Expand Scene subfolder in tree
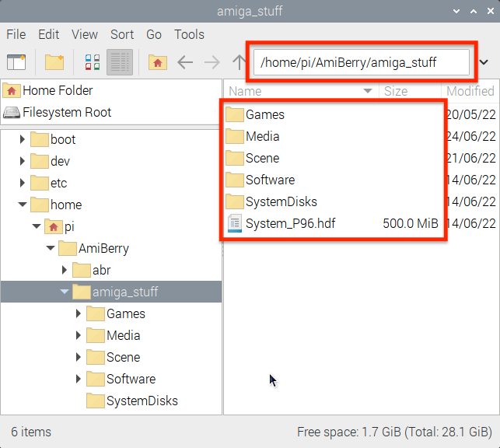The width and height of the screenshot is (500, 448). click(x=78, y=357)
